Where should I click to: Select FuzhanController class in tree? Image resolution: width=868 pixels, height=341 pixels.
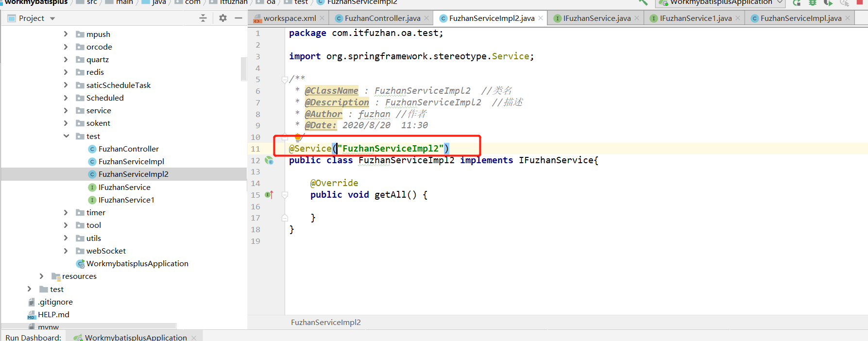pyautogui.click(x=128, y=149)
